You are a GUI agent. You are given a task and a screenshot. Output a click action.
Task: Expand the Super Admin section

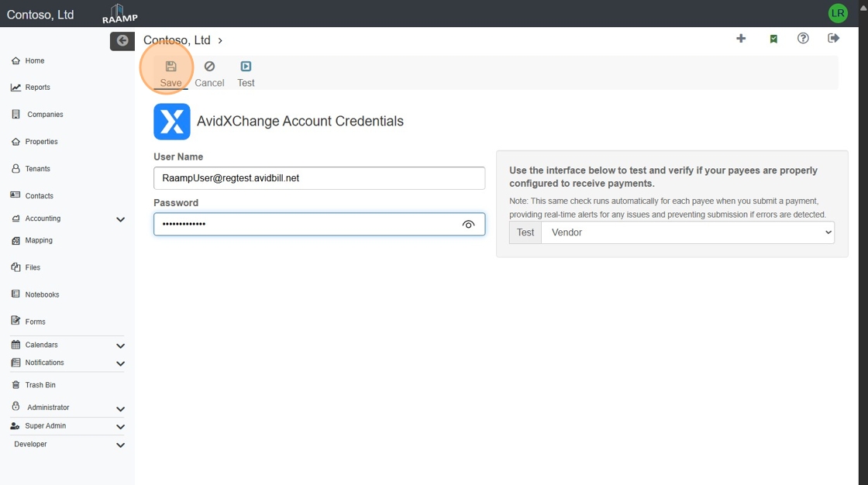120,427
